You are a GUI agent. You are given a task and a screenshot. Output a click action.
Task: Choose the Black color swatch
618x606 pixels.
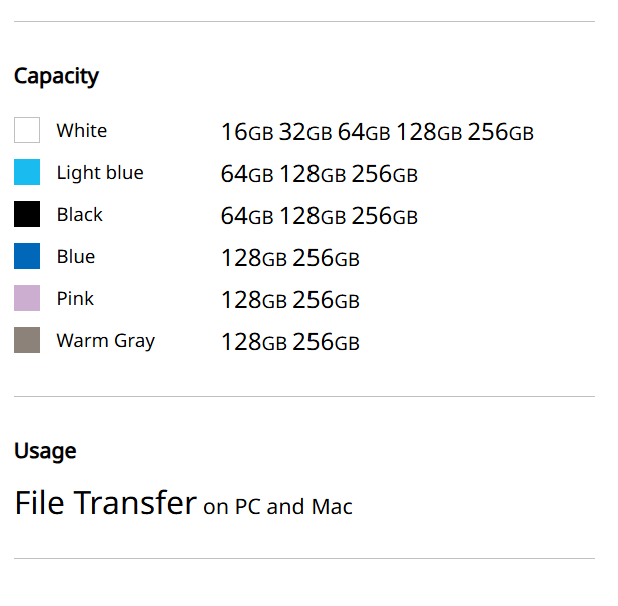[27, 215]
